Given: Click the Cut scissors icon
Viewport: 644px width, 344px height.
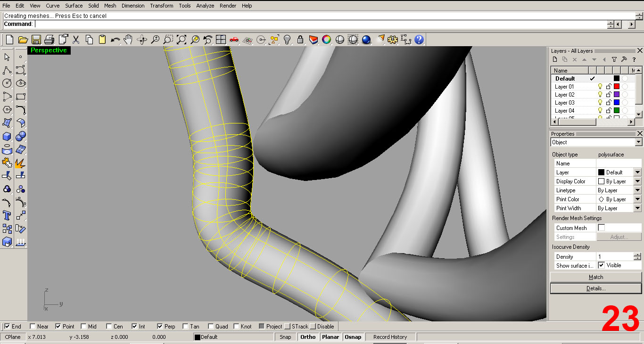Looking at the screenshot, I should 76,40.
